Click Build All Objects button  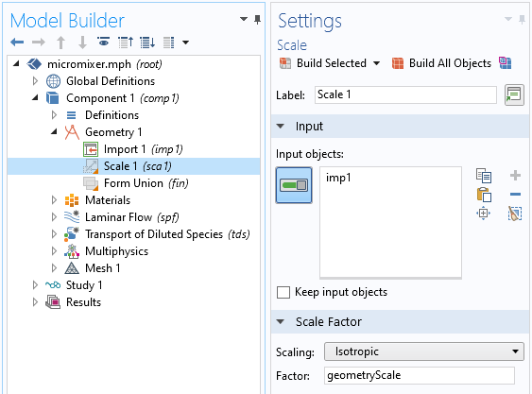pyautogui.click(x=441, y=63)
